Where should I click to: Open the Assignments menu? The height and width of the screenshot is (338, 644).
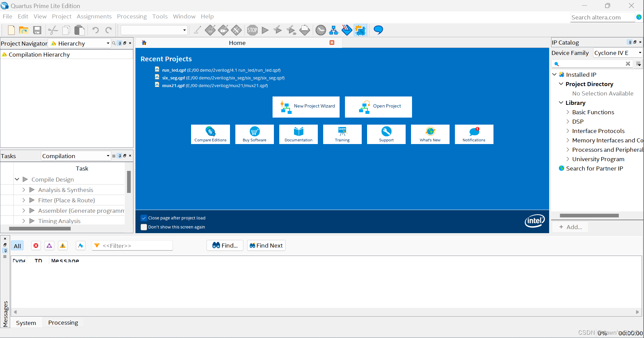point(94,16)
